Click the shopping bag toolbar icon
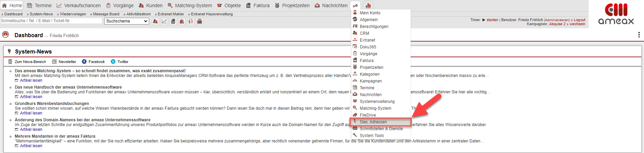 (182, 21)
